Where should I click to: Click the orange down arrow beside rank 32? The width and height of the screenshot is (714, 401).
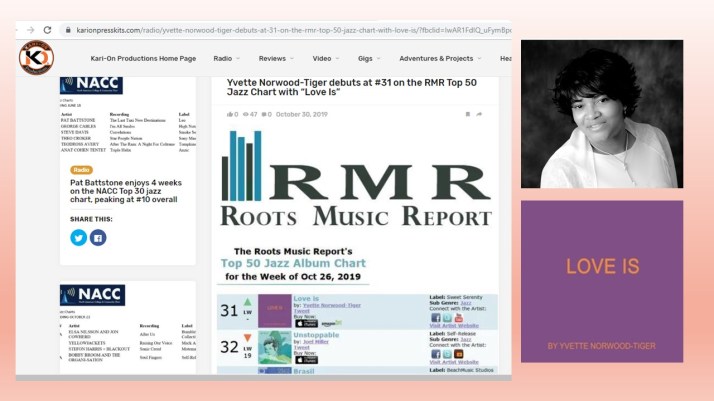pos(247,338)
